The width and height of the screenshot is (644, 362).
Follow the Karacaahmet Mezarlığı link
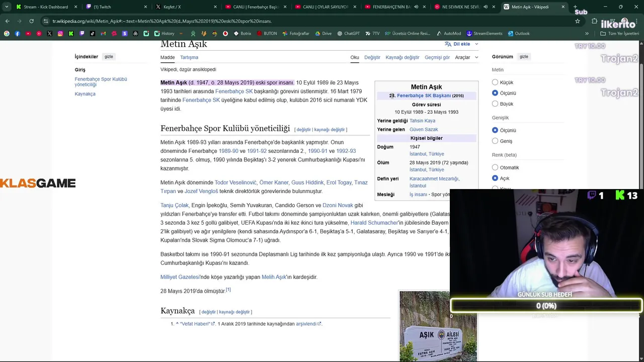click(x=434, y=178)
